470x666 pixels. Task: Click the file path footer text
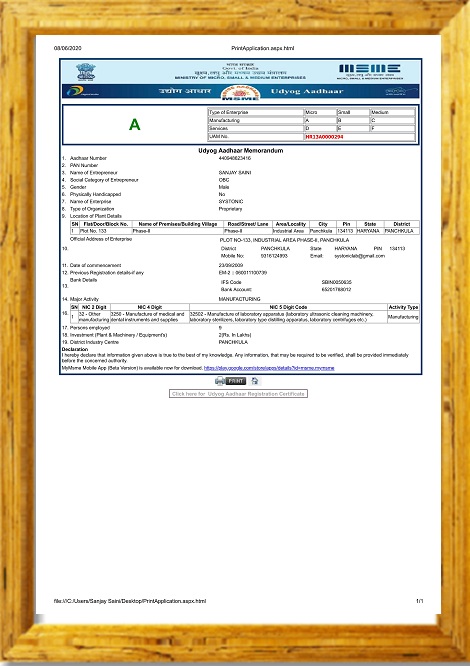[130, 601]
